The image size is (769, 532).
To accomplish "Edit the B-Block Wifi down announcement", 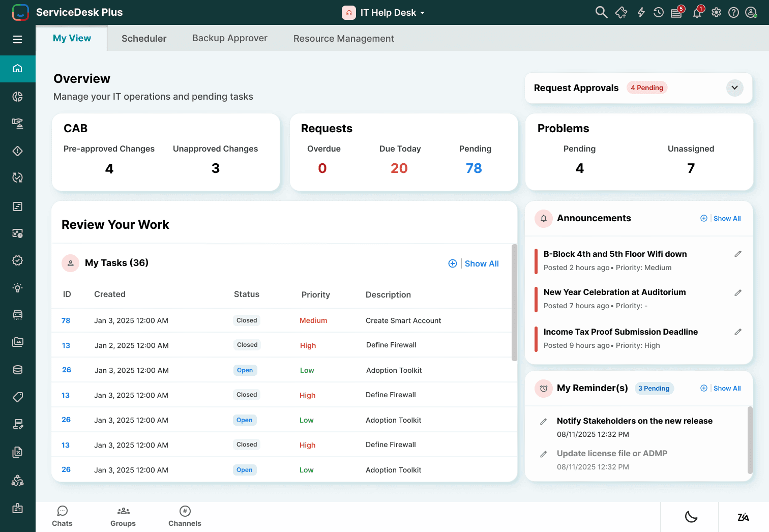I will tap(738, 254).
